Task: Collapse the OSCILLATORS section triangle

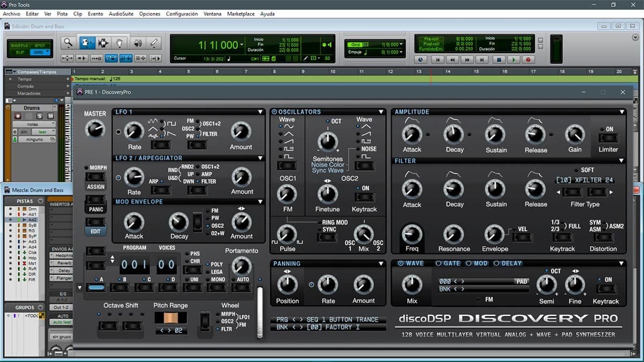Action: pos(381,112)
